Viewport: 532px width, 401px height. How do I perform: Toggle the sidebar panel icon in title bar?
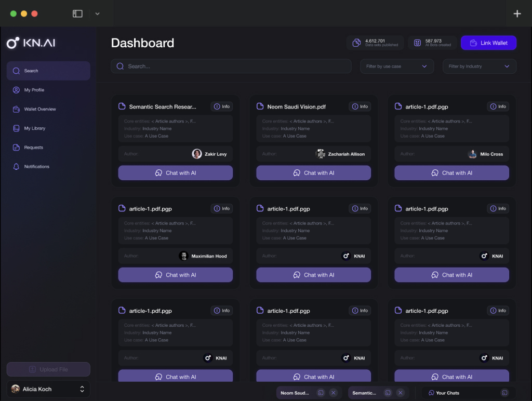click(x=77, y=14)
